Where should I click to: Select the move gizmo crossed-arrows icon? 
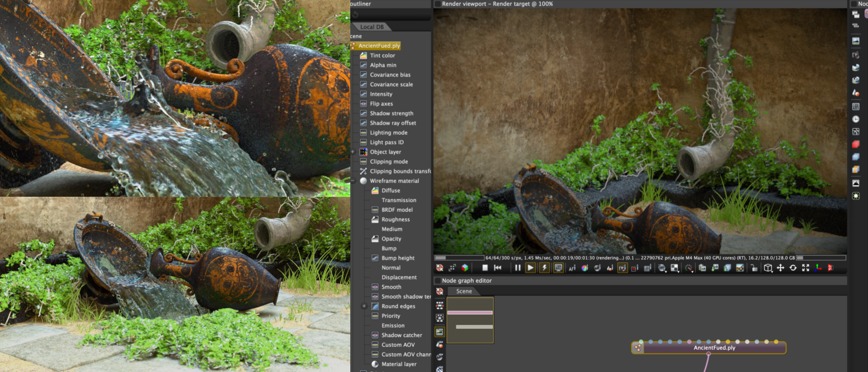click(781, 268)
